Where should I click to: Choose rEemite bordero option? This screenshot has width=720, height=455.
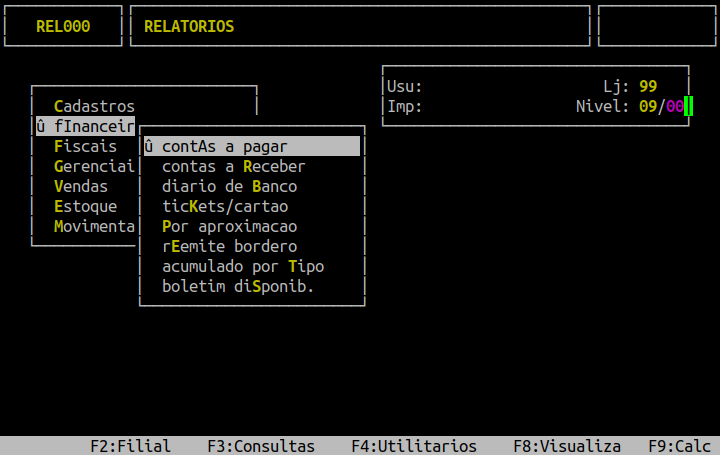(229, 246)
